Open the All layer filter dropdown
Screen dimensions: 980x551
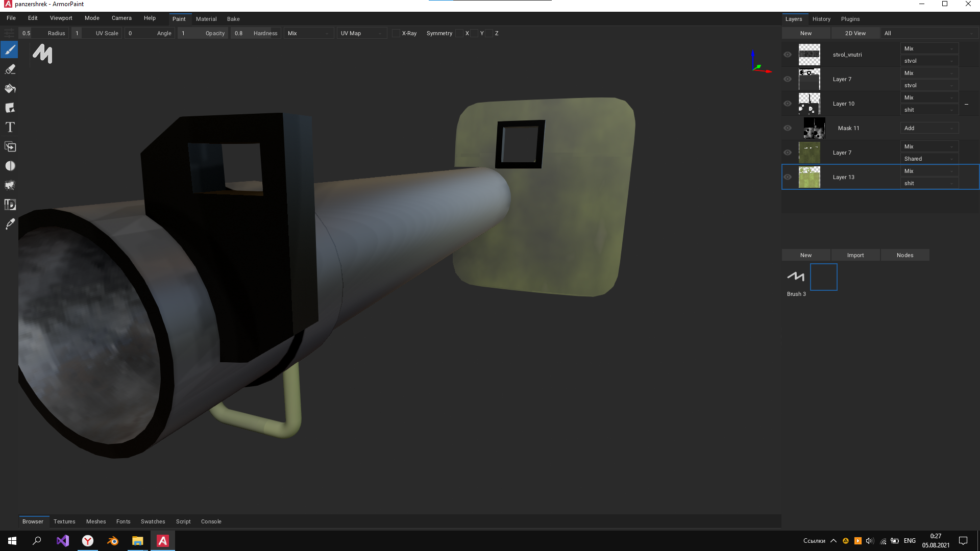coord(929,33)
